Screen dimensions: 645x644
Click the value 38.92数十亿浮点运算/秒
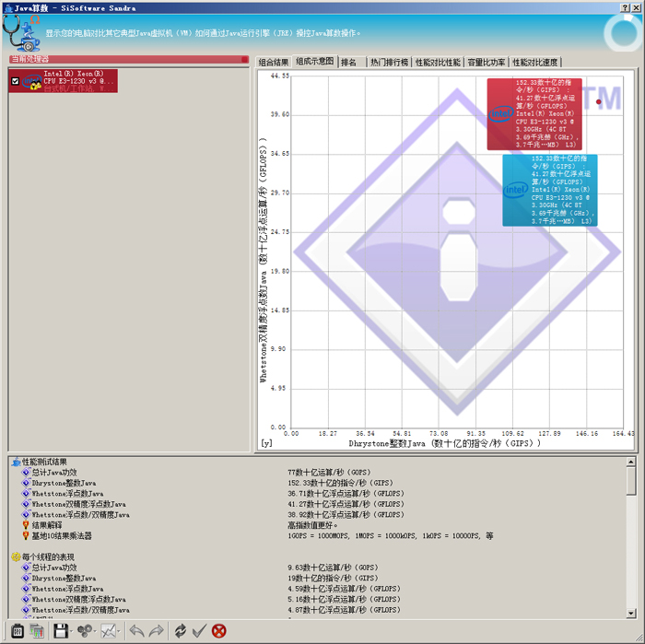point(346,514)
